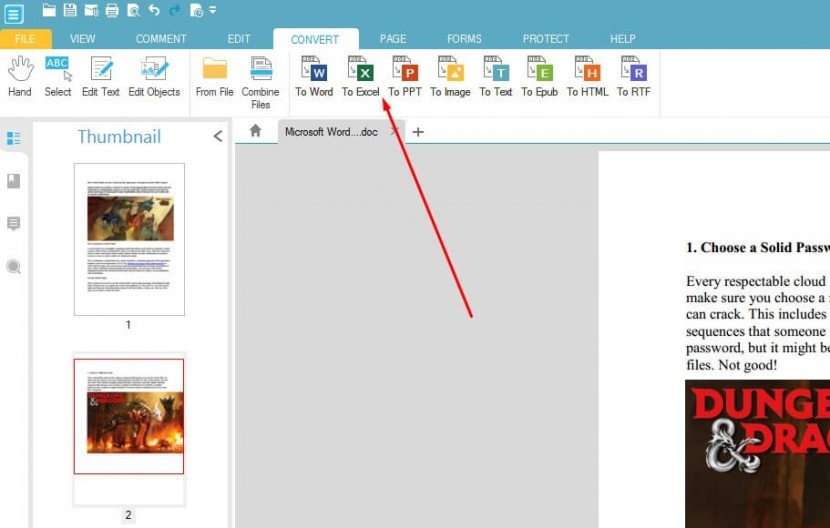
Task: Activate the Edit Objects tool
Action: [x=154, y=77]
